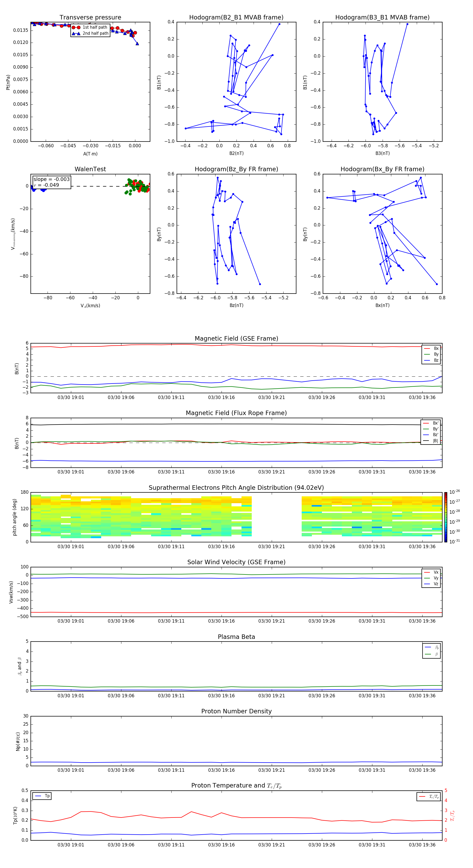Click the 'A(T·m)' x-axis label

tap(90, 154)
